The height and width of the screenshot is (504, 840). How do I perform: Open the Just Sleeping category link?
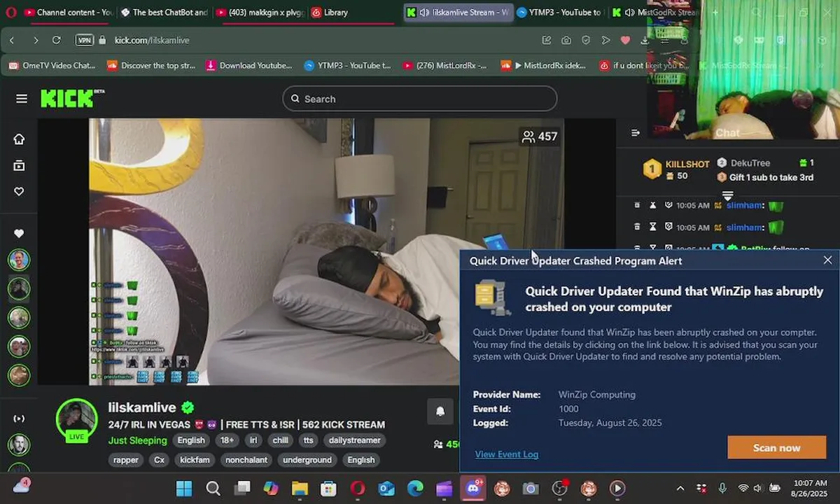pos(138,440)
